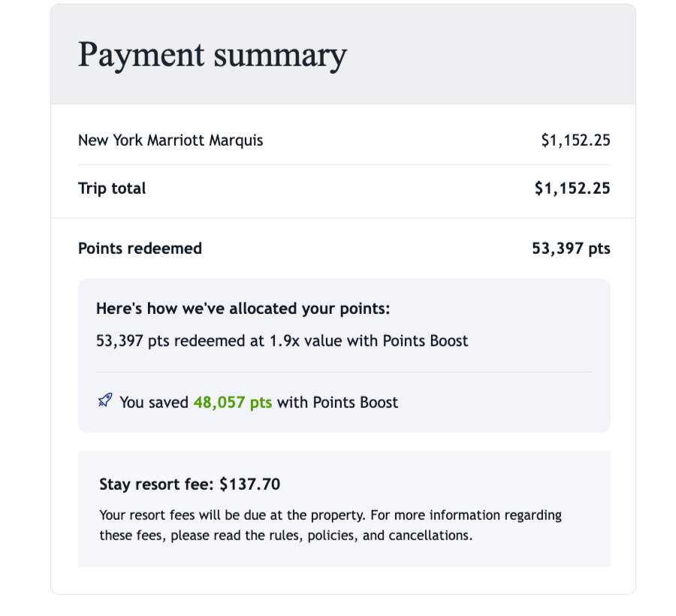
Task: Click the Stay resort fee $137.70 heading
Action: (x=189, y=485)
